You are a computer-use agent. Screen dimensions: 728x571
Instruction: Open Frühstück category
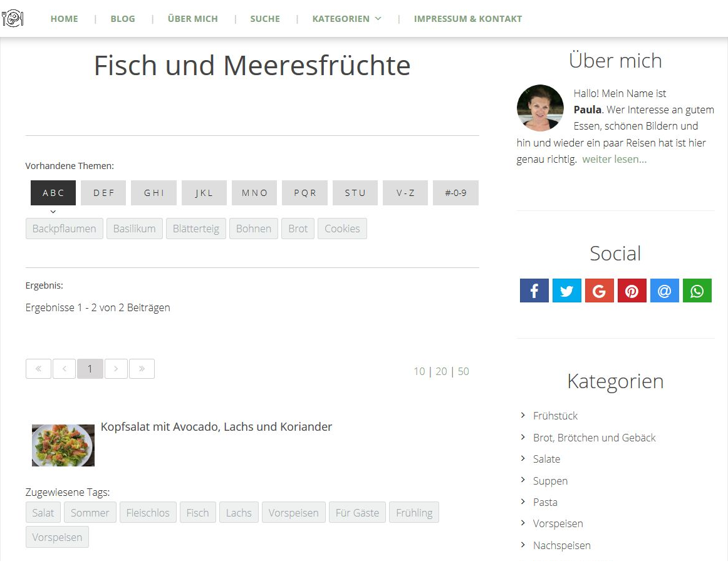[555, 416]
